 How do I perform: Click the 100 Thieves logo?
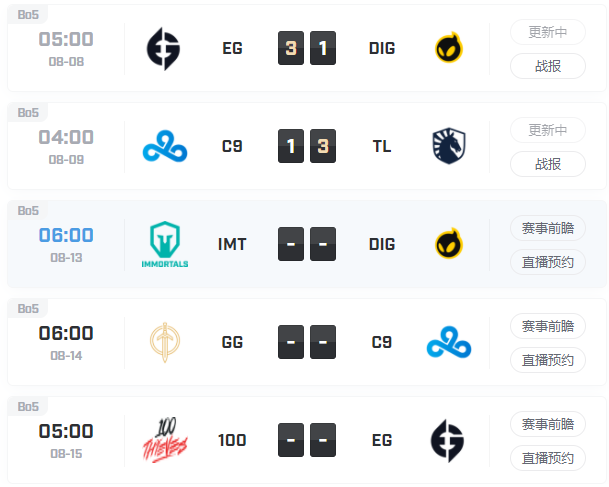pyautogui.click(x=165, y=440)
